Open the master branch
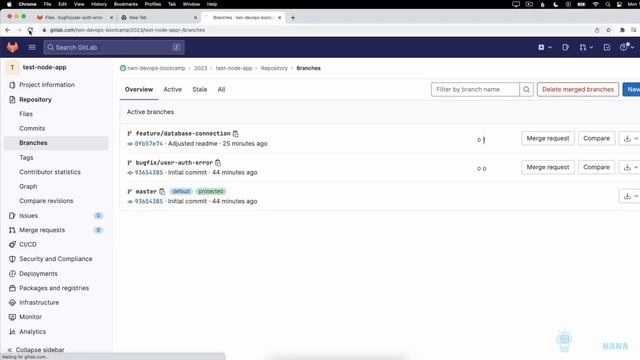 (x=146, y=191)
